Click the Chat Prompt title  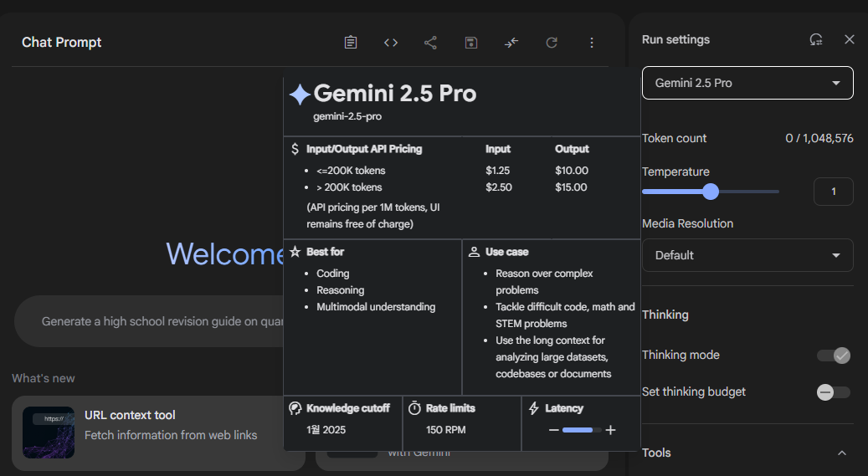tap(61, 43)
